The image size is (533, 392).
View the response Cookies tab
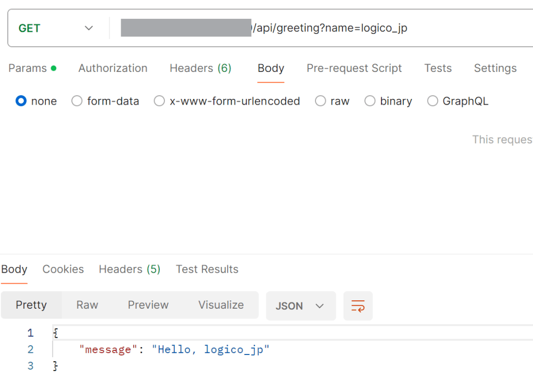pos(63,269)
